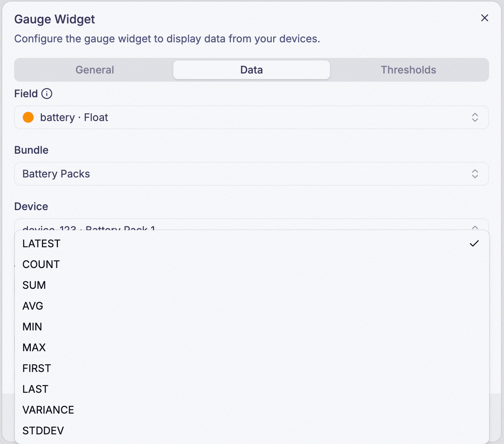The width and height of the screenshot is (504, 444).
Task: Open the battery Float field dropdown
Action: click(252, 117)
